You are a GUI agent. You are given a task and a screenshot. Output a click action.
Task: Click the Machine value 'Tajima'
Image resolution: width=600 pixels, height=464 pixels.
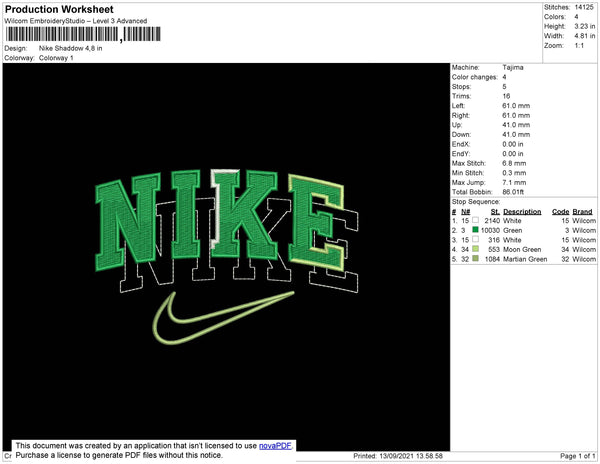pyautogui.click(x=513, y=67)
